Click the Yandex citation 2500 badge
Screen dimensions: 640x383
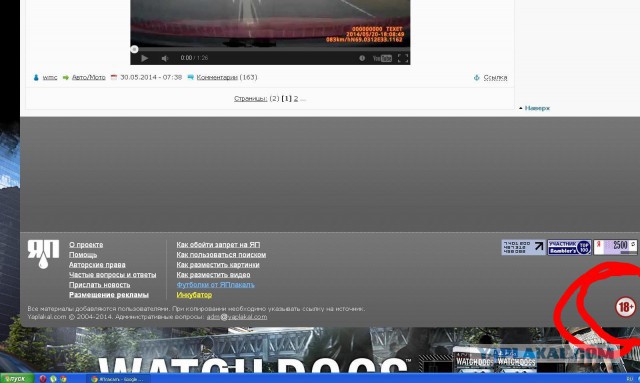point(616,247)
